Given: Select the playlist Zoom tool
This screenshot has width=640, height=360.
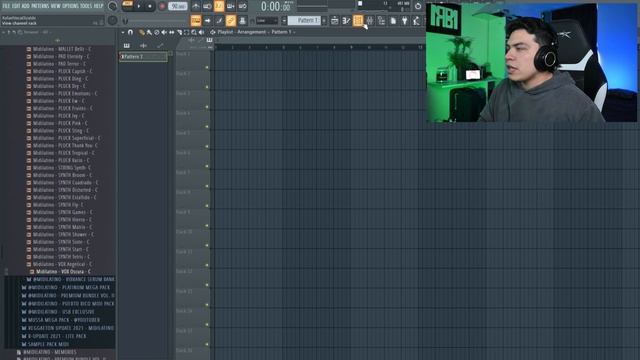Looking at the screenshot, I should point(194,32).
